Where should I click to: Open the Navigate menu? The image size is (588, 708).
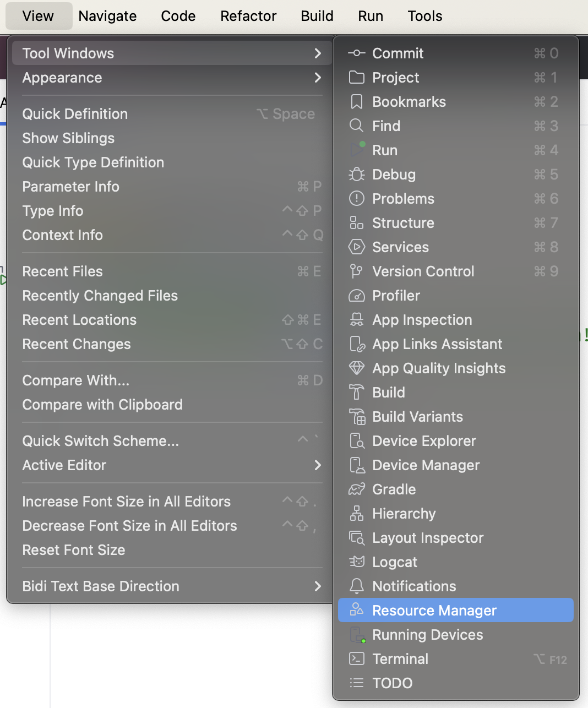click(107, 16)
